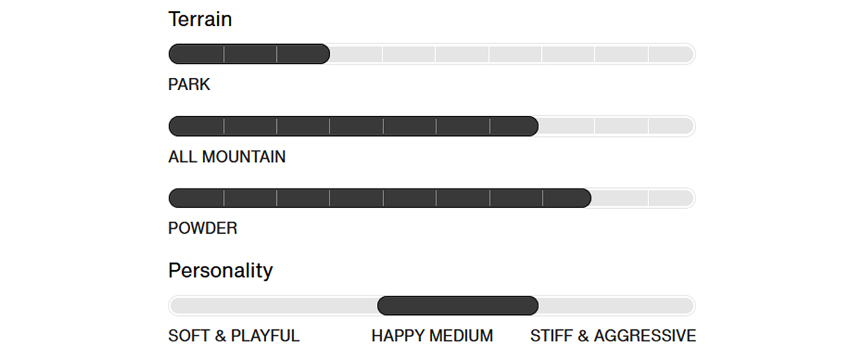Click the first segment of All Mountain bar
The image size is (868, 356).
[197, 126]
